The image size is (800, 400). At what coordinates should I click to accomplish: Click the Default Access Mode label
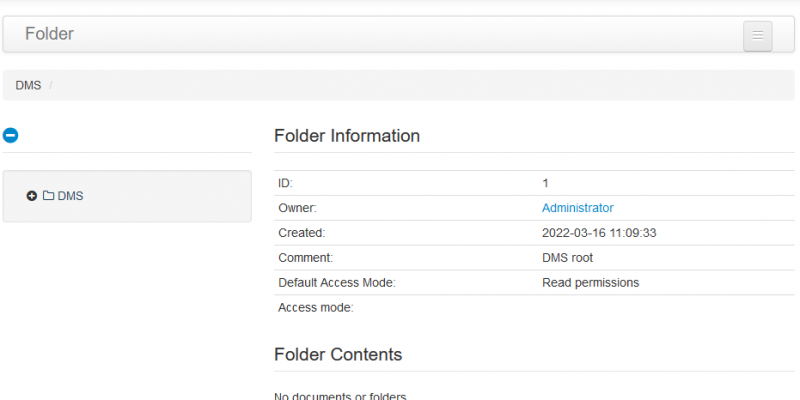click(x=337, y=283)
